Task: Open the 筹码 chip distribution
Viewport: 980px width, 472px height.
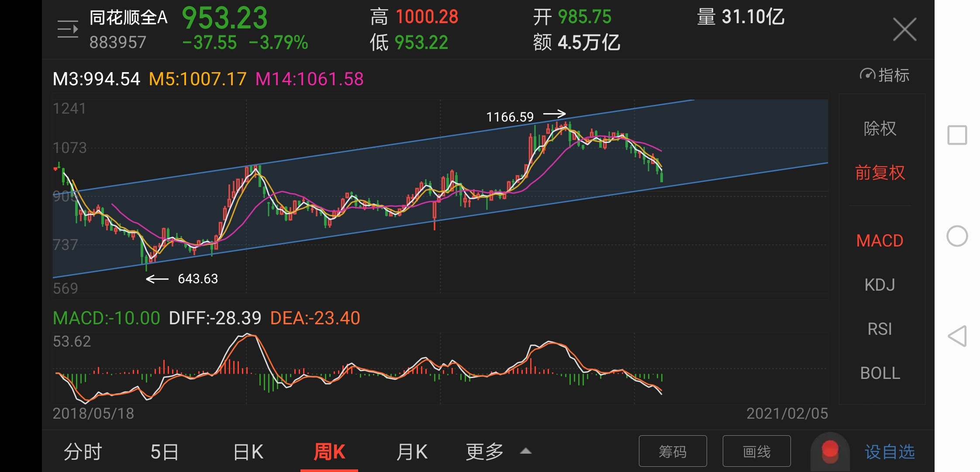Action: click(673, 451)
